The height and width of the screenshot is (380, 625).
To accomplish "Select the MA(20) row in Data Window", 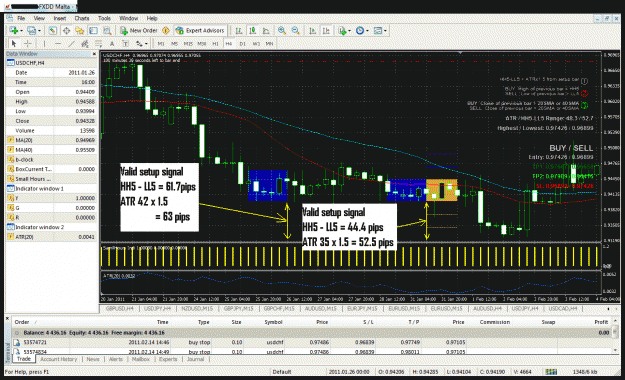I will pos(51,140).
